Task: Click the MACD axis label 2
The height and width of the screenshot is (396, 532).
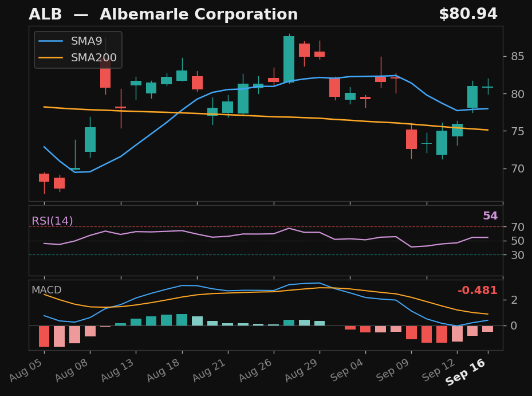Action: click(x=514, y=300)
